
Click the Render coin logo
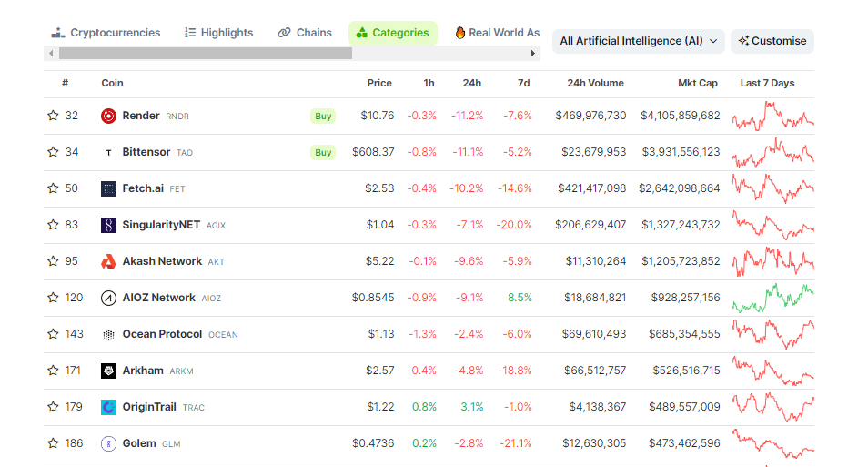coord(108,116)
